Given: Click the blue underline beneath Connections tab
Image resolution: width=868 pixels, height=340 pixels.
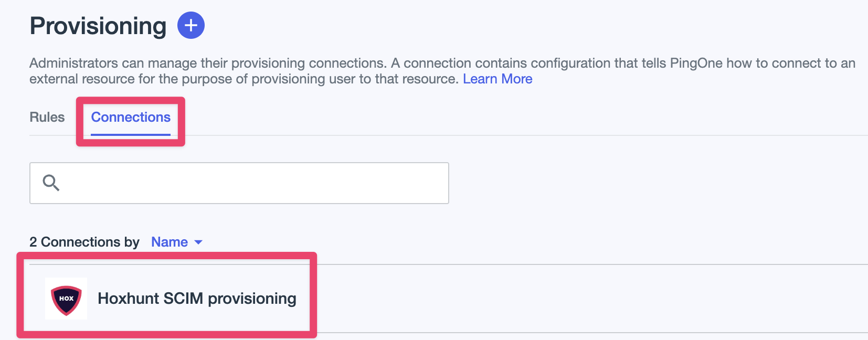Looking at the screenshot, I should point(131,135).
